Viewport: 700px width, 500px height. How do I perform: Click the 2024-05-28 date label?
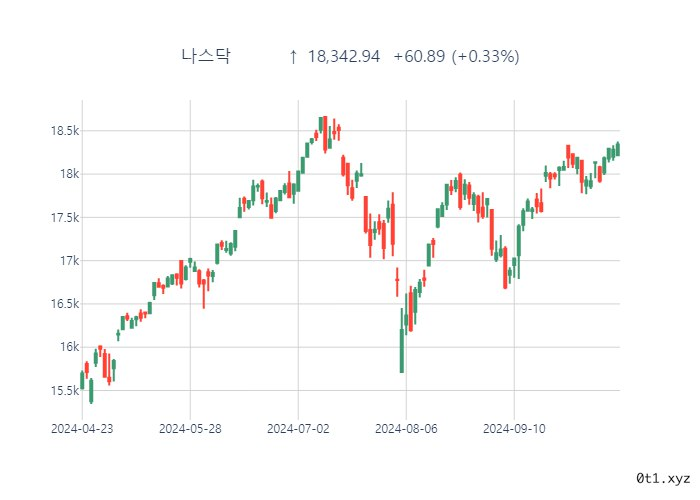pos(190,429)
